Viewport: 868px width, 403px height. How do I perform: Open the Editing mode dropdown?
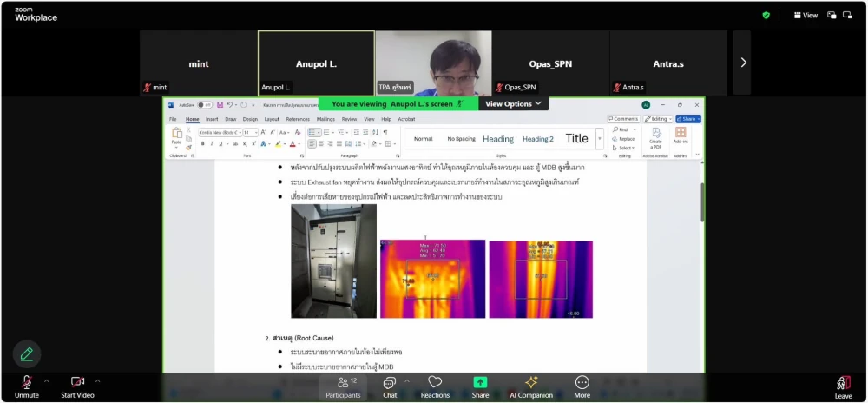(x=658, y=119)
